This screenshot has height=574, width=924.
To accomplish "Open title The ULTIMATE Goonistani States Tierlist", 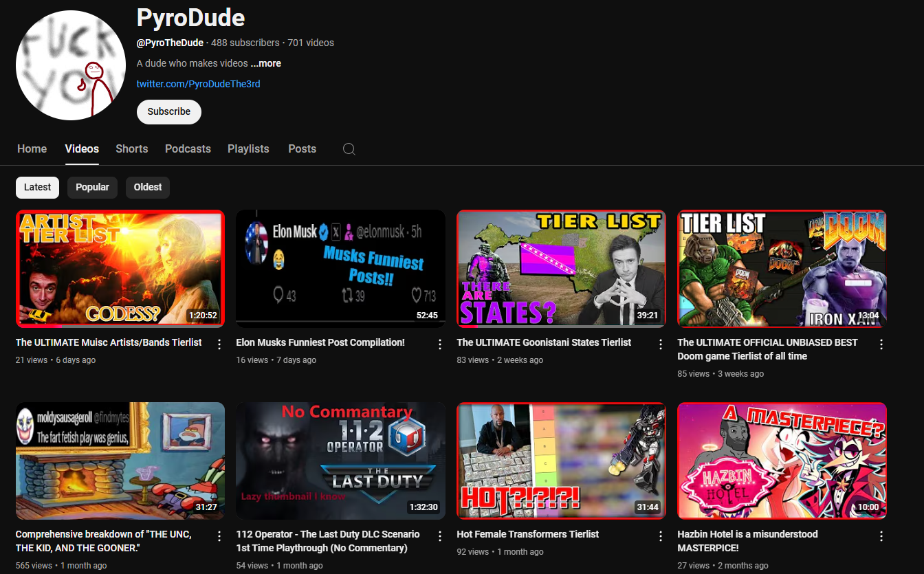I will coord(544,342).
